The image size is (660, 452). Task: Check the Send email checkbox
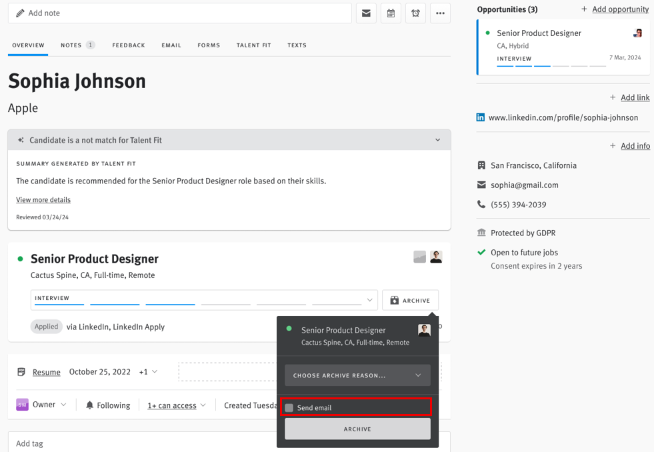pos(289,408)
